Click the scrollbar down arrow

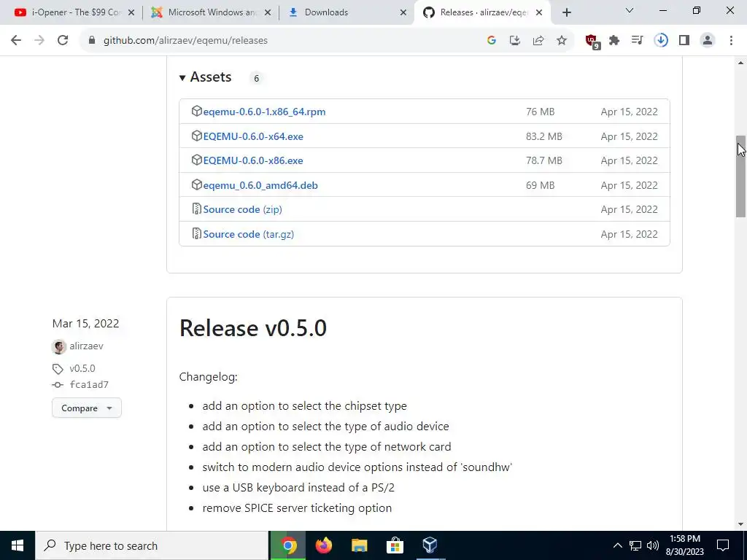(740, 525)
